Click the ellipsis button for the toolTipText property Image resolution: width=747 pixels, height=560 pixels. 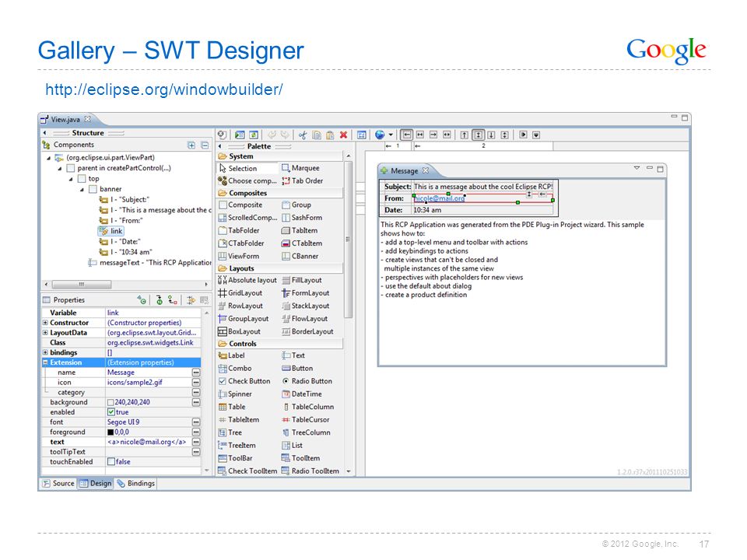tap(196, 452)
